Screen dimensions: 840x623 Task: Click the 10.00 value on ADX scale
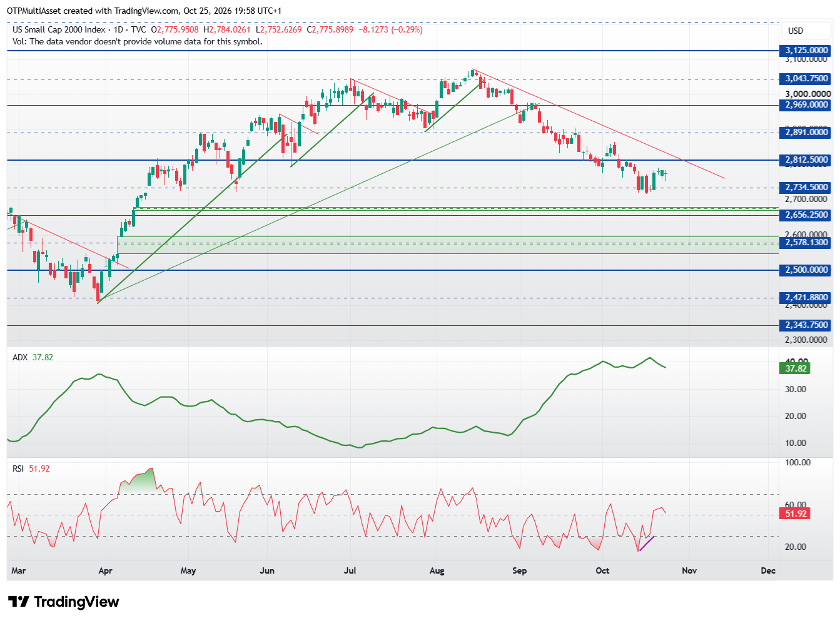[796, 443]
